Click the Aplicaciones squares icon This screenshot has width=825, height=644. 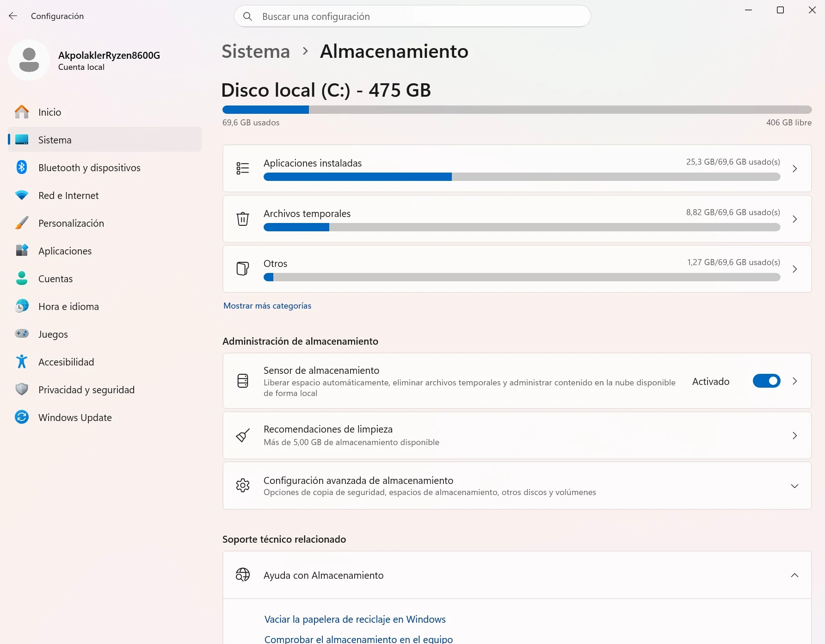tap(22, 251)
